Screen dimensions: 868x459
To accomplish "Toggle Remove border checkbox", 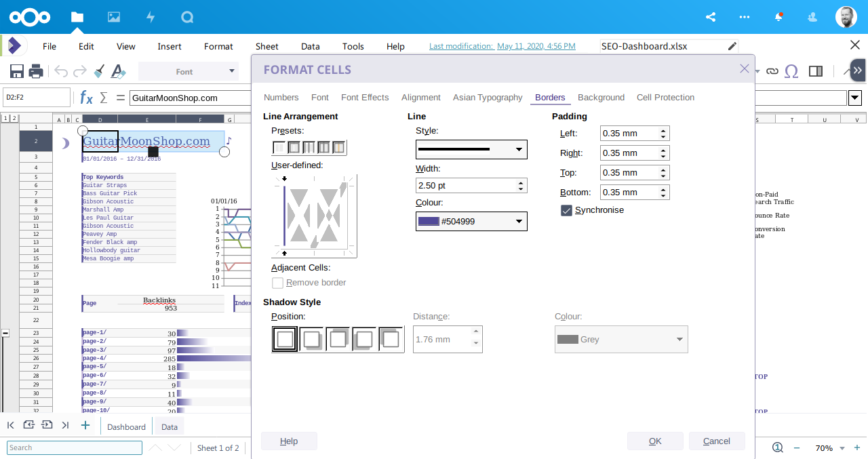I will point(277,283).
